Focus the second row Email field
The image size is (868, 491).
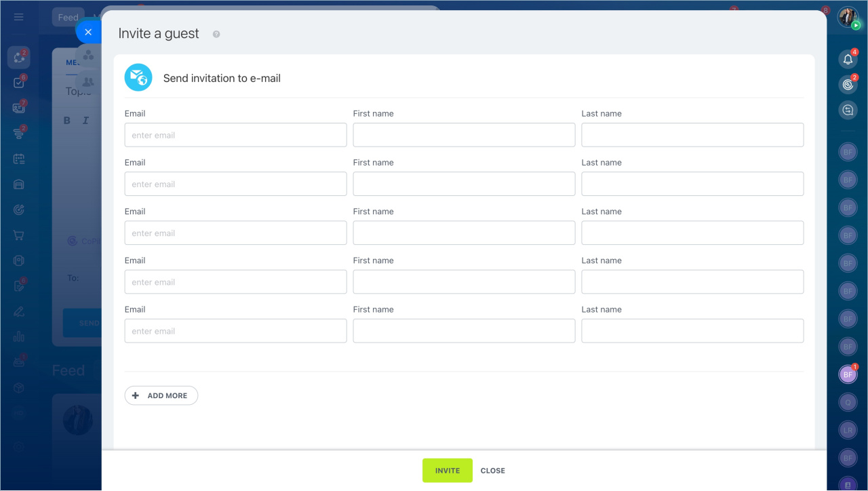pos(236,184)
